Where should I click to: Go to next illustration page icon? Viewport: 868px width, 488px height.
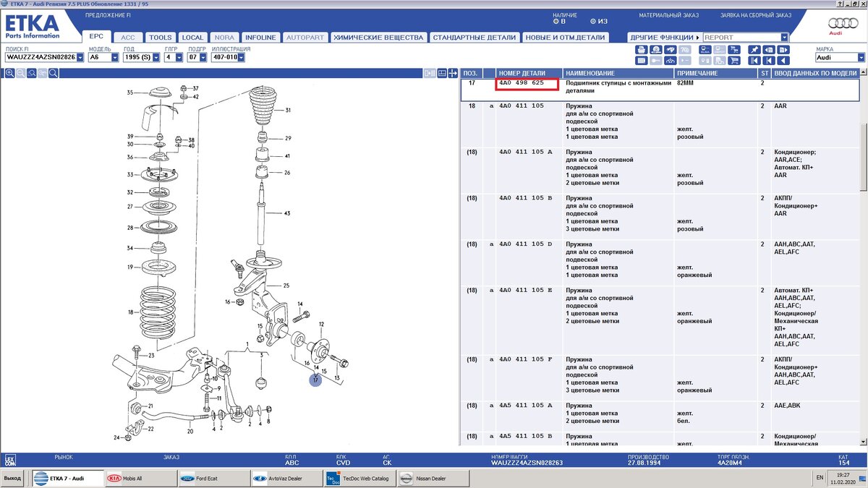(783, 49)
